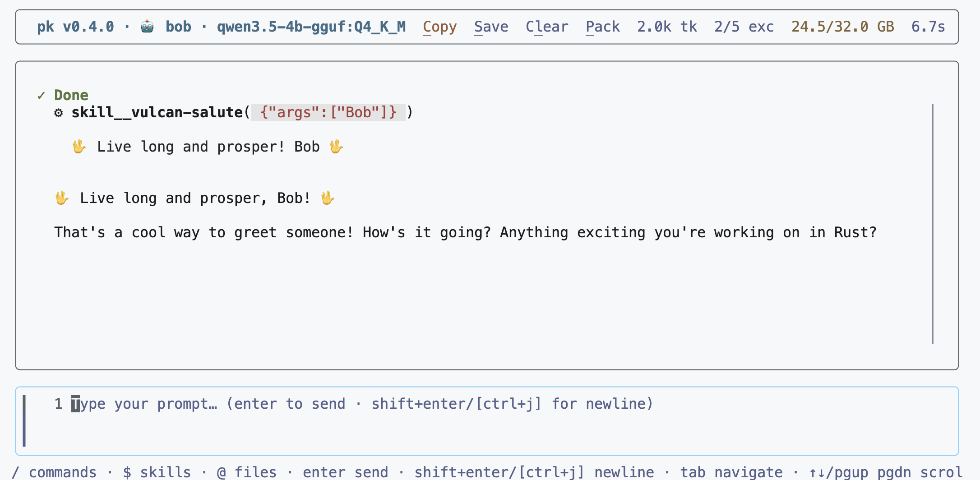Click the green checkmark beside Done
This screenshot has height=480, width=980.
41,95
